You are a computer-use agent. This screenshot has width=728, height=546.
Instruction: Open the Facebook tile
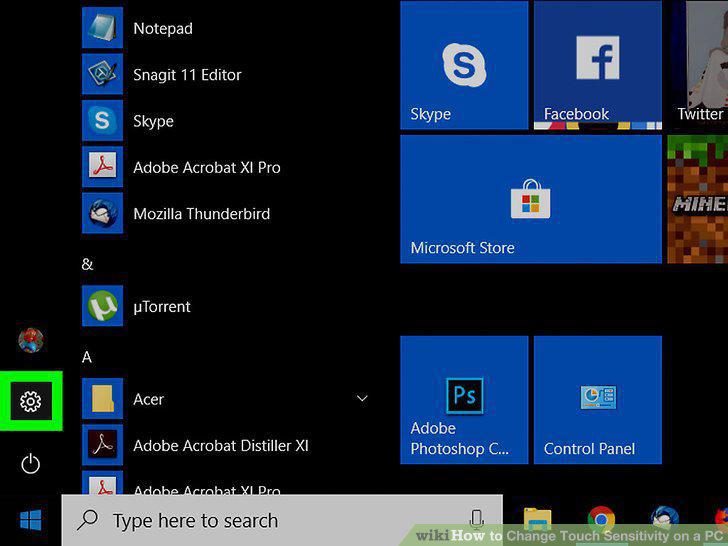point(598,65)
